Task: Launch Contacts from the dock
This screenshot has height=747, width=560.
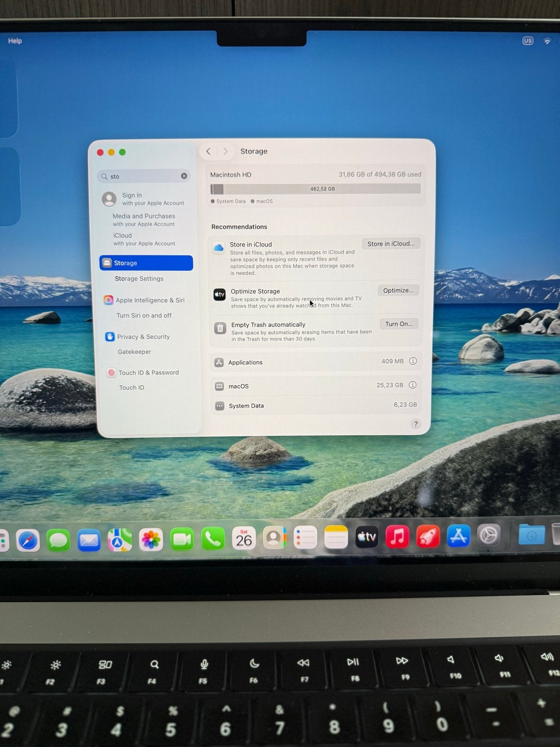Action: (x=274, y=538)
